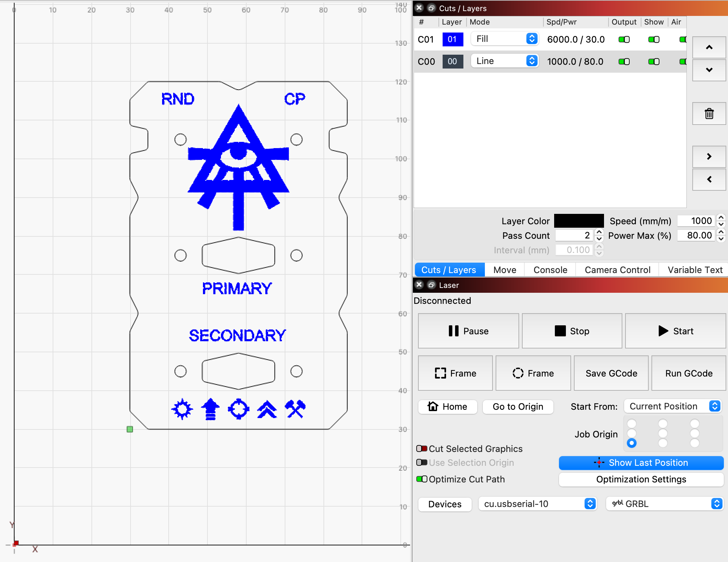Click the right chevron arrow button
Screen dimensions: 728x562
pos(709,156)
